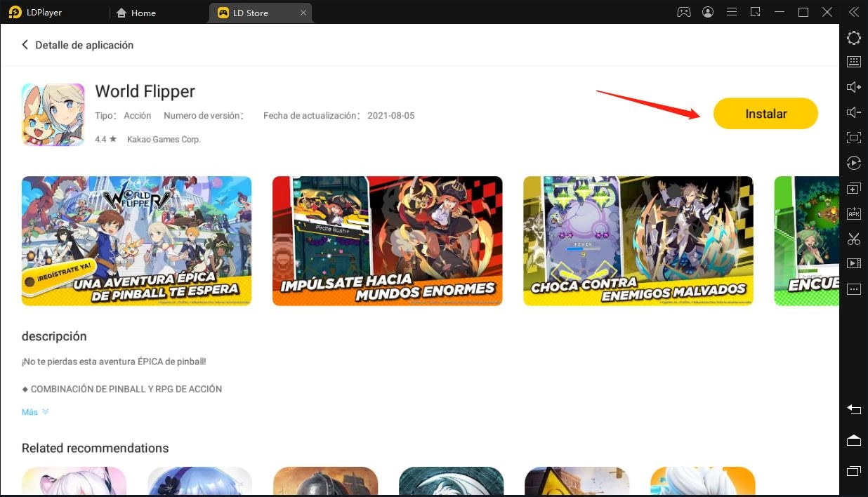Open the 'Choca contra enemigos malvados' screenshot
The width and height of the screenshot is (868, 497).
coord(638,241)
